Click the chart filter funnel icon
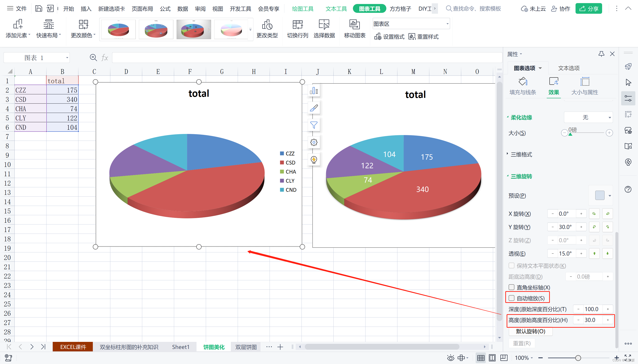 coord(314,125)
